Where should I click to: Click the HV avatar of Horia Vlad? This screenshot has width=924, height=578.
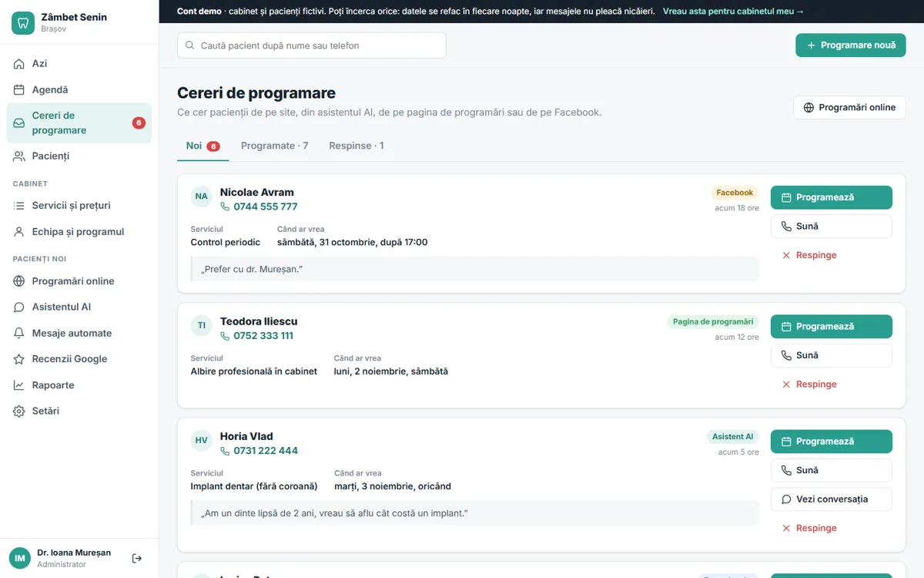pyautogui.click(x=202, y=441)
